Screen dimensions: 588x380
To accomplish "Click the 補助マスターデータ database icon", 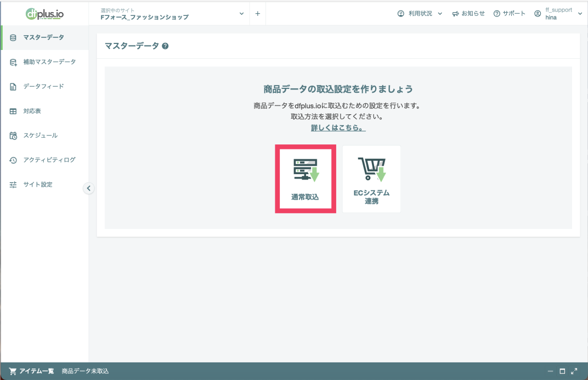I will (x=13, y=63).
